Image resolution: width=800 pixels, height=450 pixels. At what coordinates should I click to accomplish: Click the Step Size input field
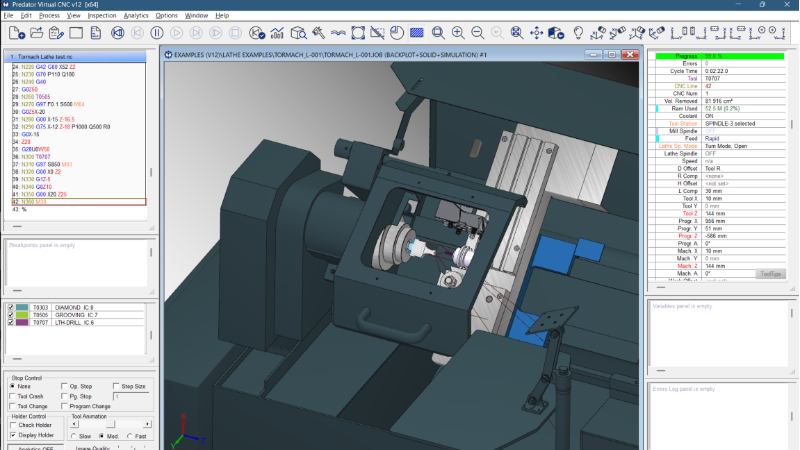(x=131, y=396)
